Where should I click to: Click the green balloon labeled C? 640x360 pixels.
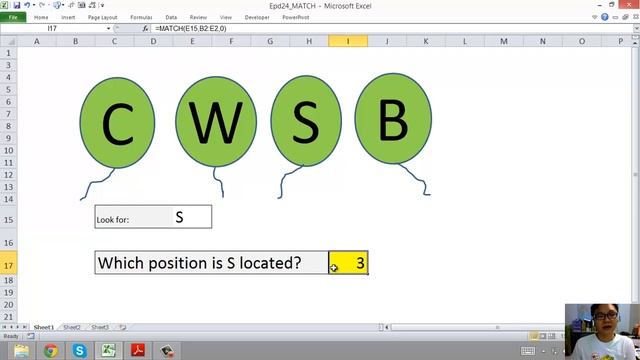(x=118, y=123)
